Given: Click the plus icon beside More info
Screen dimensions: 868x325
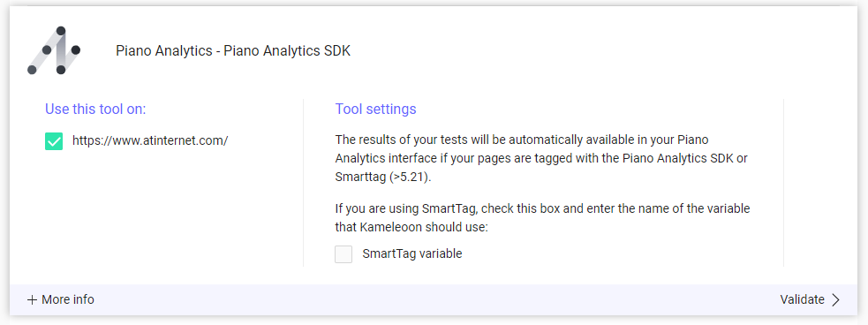Looking at the screenshot, I should [32, 299].
